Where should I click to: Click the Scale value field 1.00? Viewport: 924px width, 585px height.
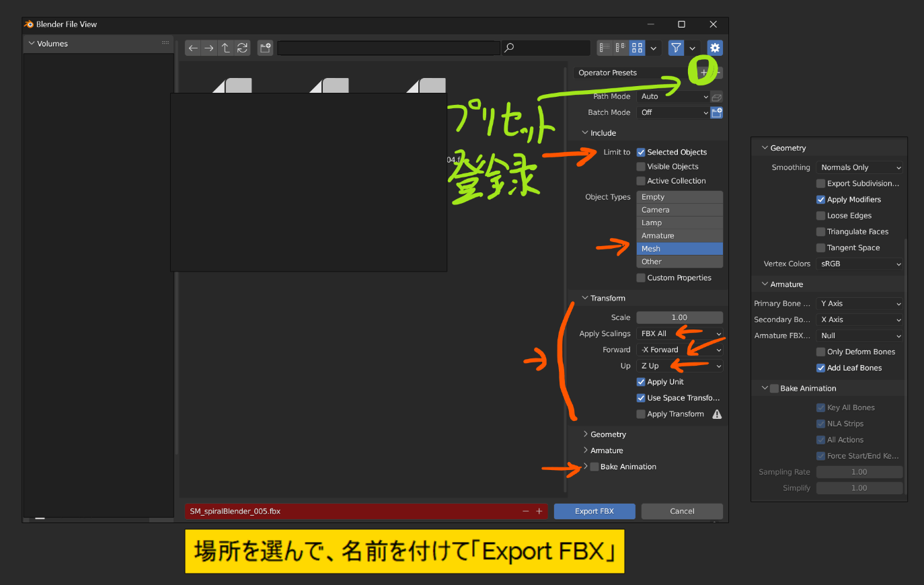coord(680,317)
